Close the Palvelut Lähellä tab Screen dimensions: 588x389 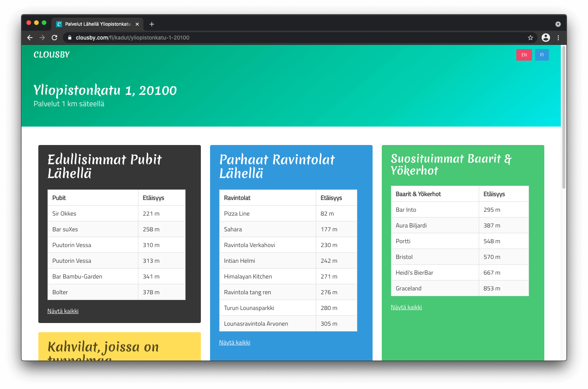tap(137, 24)
